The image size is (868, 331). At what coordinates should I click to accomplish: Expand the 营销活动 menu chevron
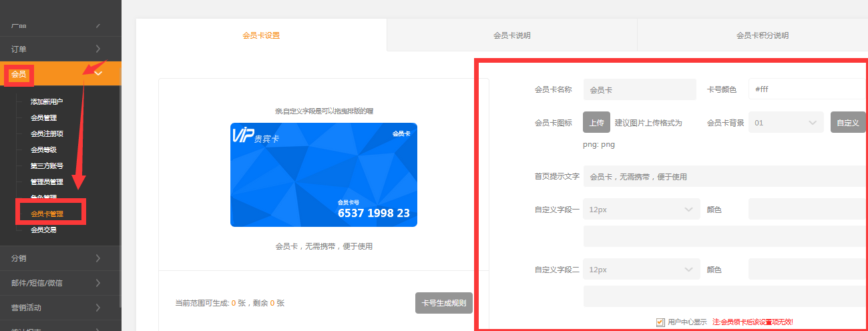coord(98,308)
